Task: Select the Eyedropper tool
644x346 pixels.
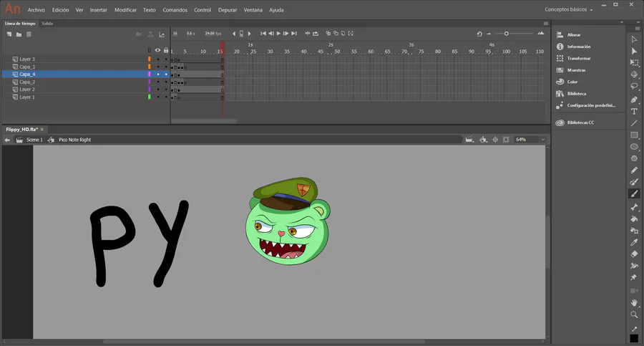Action: point(634,242)
